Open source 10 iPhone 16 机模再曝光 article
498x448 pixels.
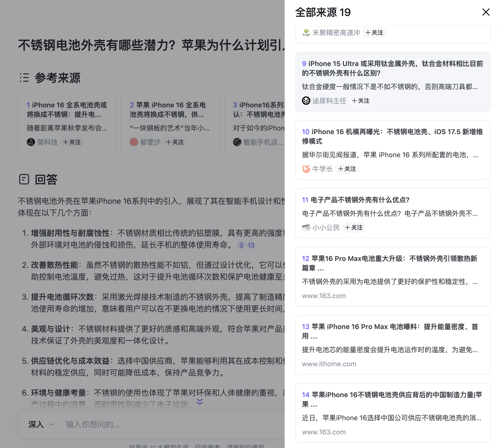tap(393, 150)
